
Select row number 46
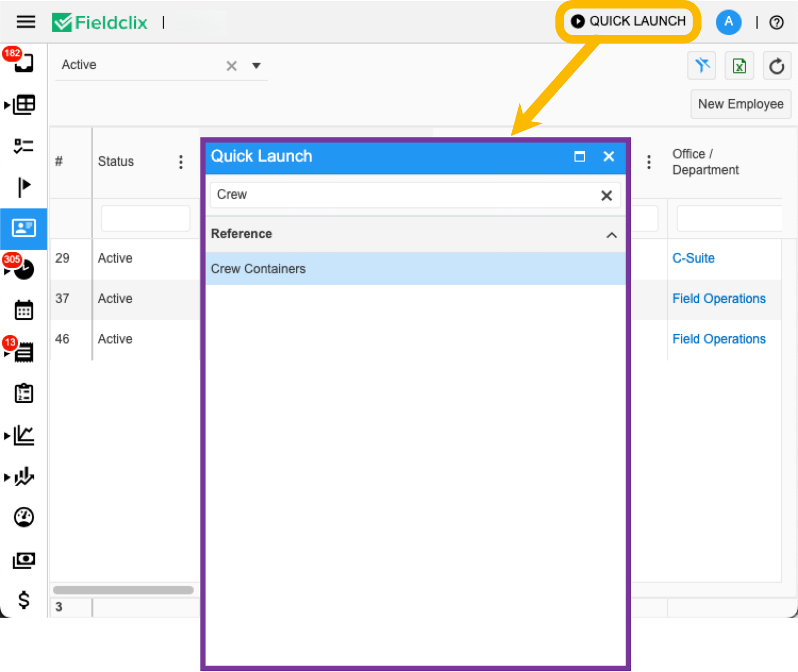[x=62, y=339]
